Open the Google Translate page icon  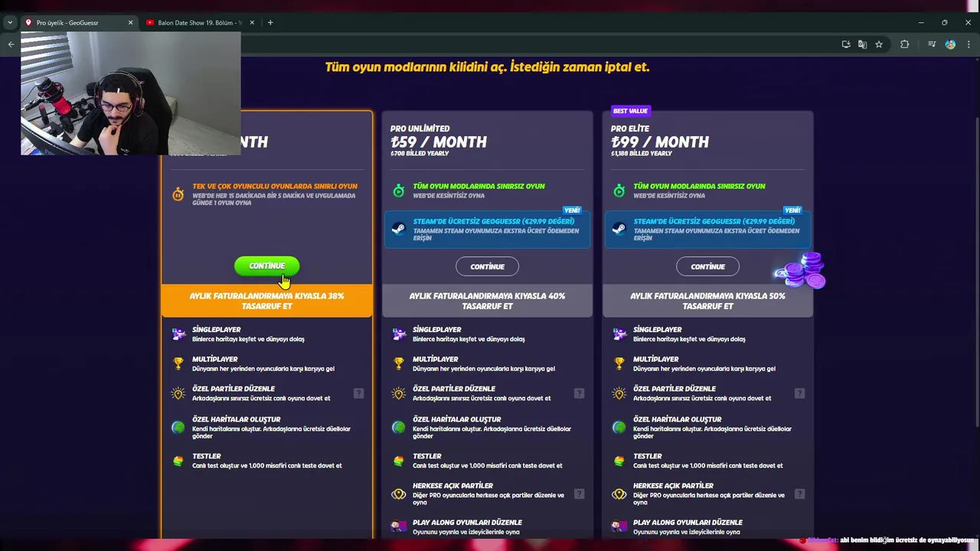(862, 44)
